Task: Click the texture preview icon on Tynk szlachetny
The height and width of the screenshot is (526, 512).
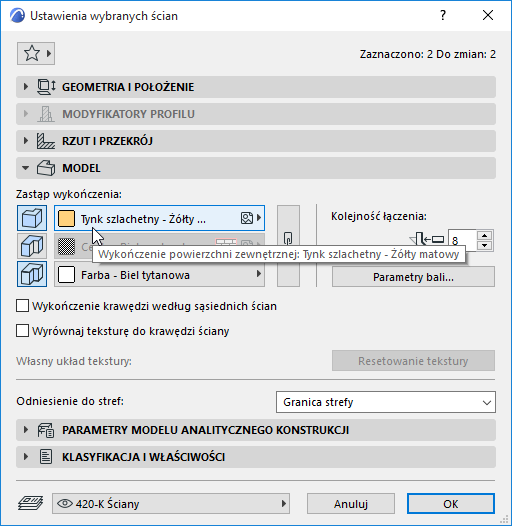Action: click(x=247, y=218)
